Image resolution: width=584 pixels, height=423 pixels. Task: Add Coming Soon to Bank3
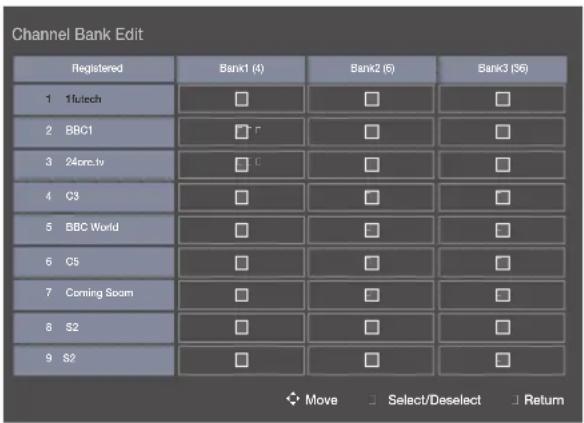click(503, 295)
